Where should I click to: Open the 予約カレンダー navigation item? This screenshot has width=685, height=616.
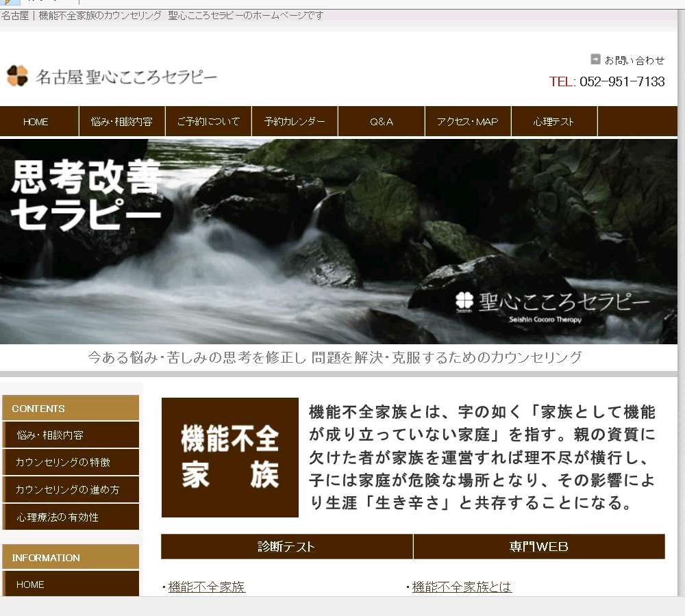pyautogui.click(x=295, y=121)
